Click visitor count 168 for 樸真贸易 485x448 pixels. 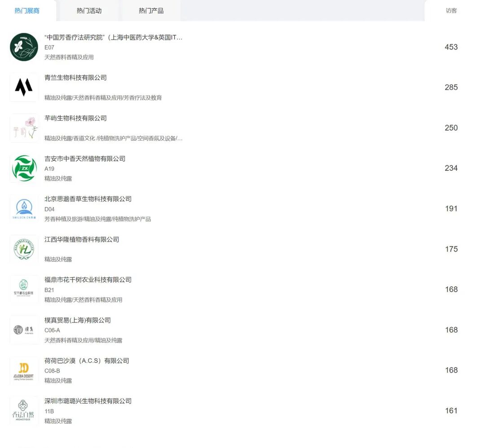coord(451,330)
